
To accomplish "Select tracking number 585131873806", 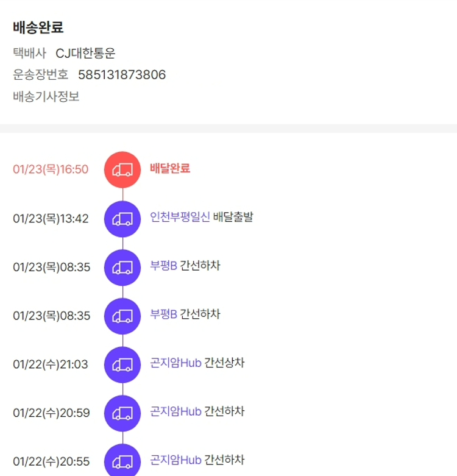I will 122,75.
